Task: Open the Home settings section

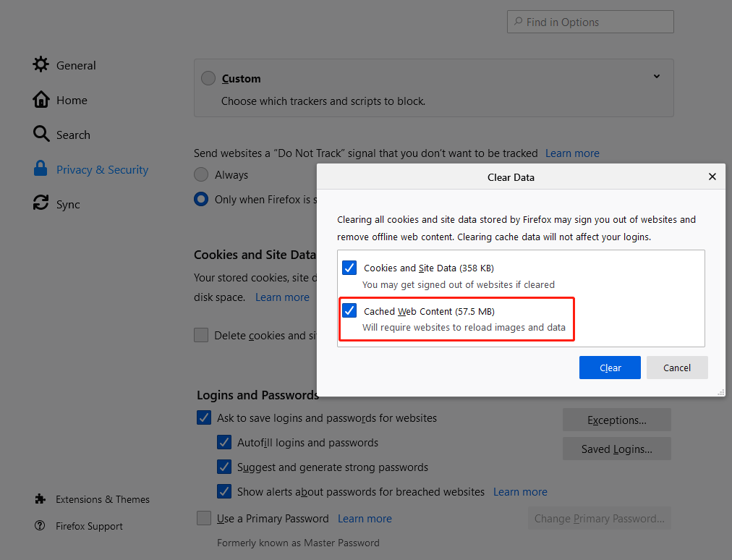Action: point(72,100)
